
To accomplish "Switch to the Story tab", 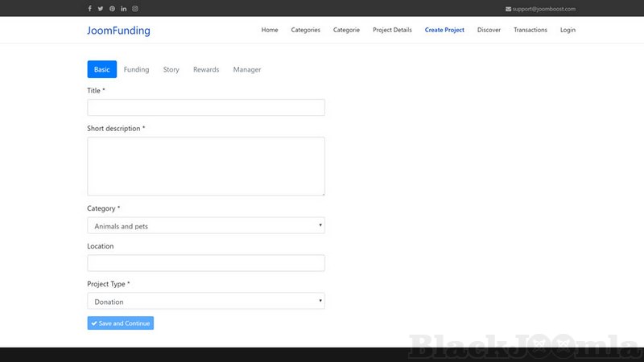I will click(171, 70).
